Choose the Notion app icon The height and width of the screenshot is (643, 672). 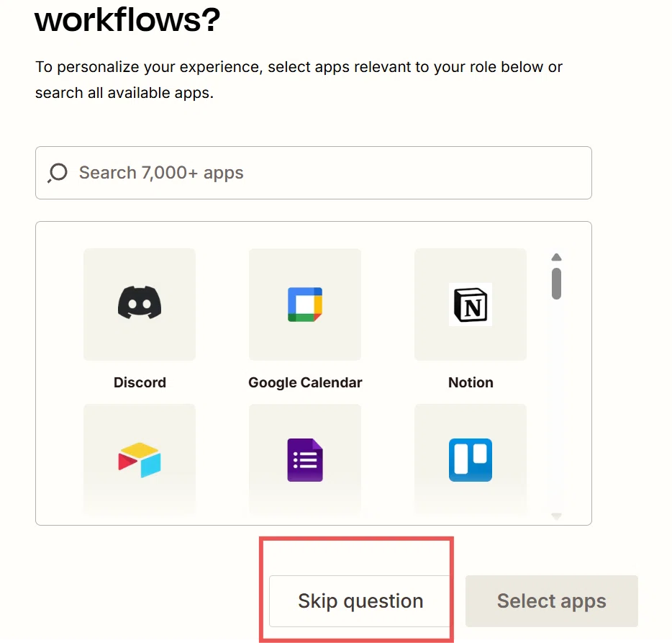(x=470, y=305)
